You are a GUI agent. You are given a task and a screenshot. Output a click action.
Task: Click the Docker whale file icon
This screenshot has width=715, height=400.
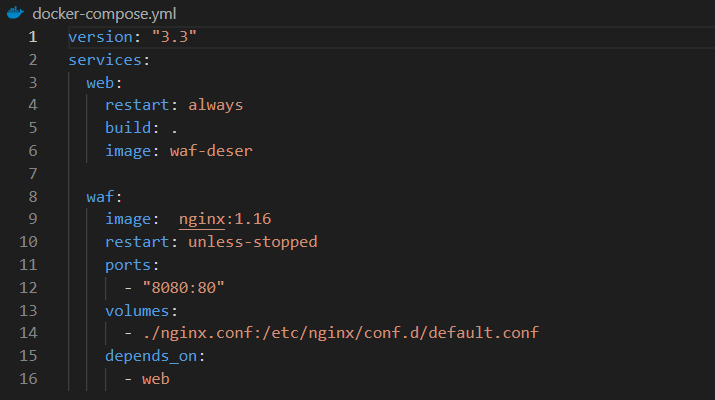coord(13,12)
